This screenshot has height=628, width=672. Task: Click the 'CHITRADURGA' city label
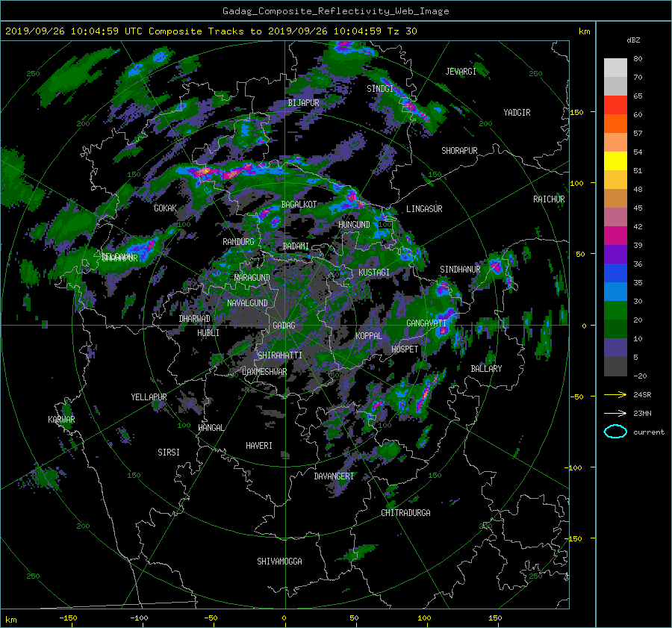pyautogui.click(x=405, y=513)
